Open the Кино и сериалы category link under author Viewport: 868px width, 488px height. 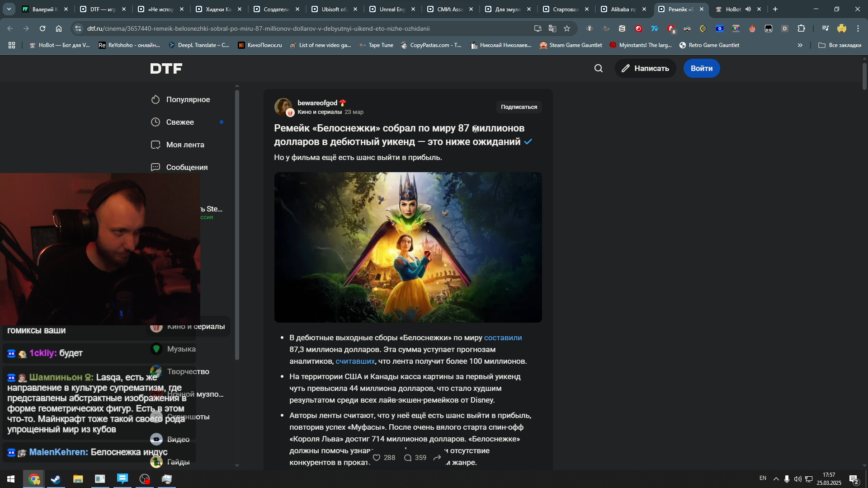point(320,112)
